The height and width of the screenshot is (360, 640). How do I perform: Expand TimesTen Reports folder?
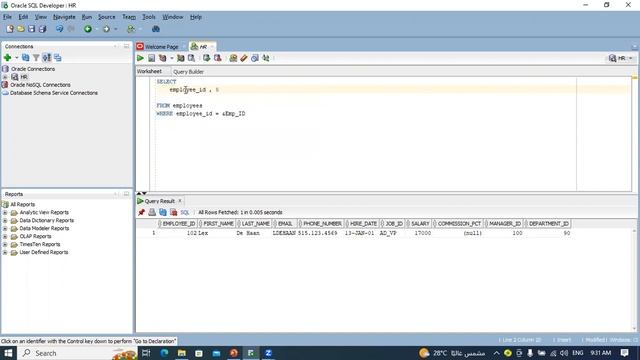(5, 244)
